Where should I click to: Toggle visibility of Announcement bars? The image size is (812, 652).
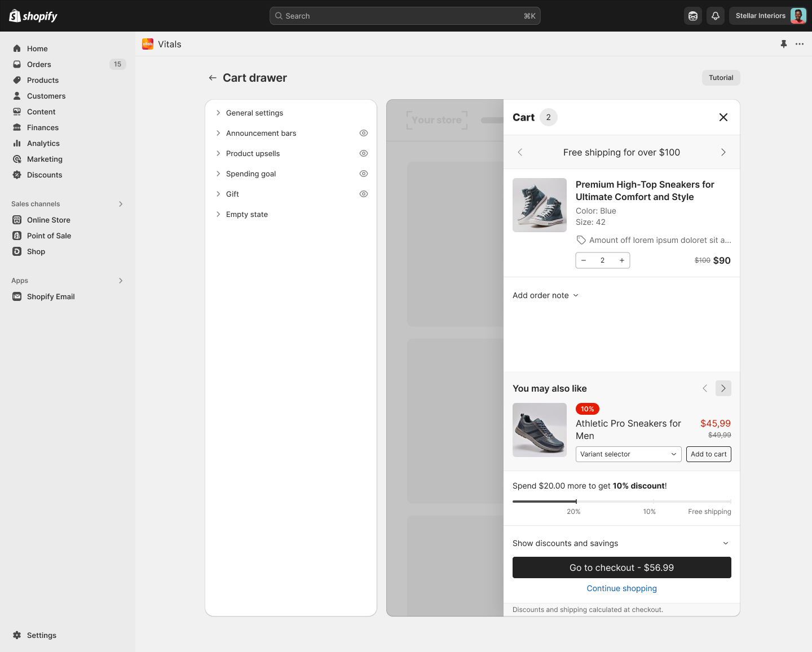[x=364, y=133]
